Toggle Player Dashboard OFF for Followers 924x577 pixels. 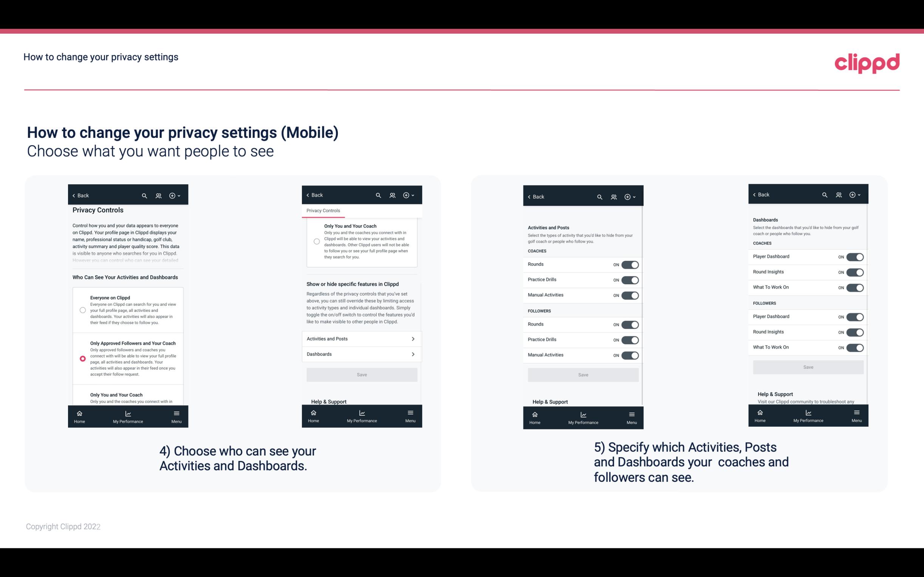coord(855,316)
